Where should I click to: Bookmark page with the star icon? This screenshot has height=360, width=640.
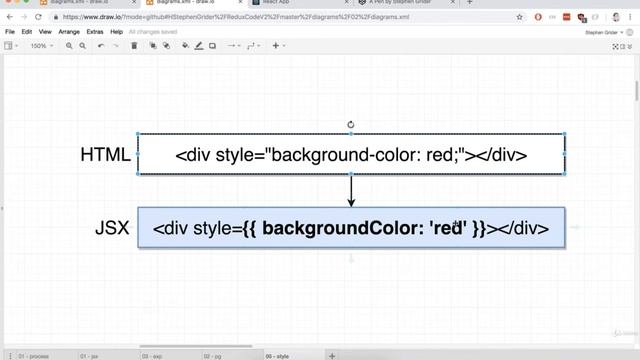pyautogui.click(x=519, y=17)
